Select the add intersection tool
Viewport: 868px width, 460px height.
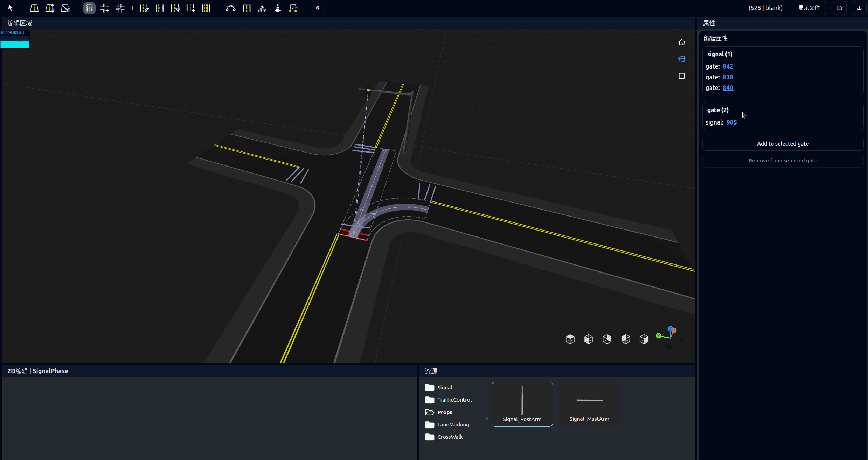pyautogui.click(x=105, y=8)
